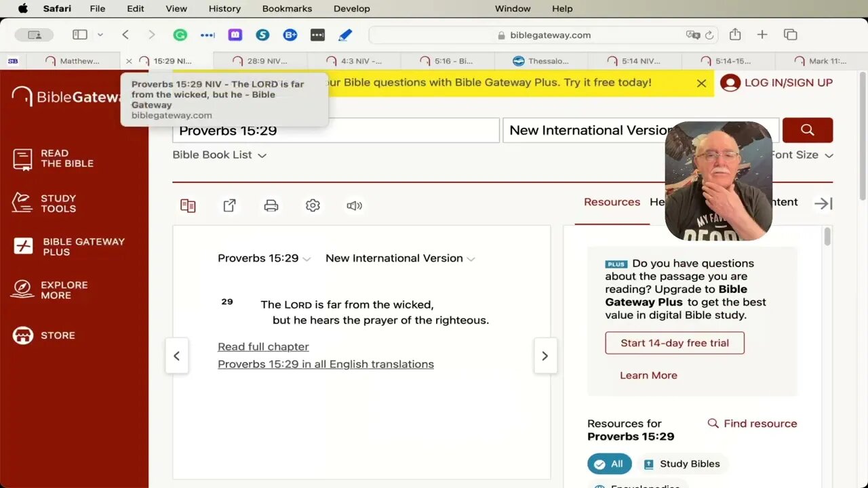
Task: Open the New International Version search dropdown
Action: [x=641, y=130]
